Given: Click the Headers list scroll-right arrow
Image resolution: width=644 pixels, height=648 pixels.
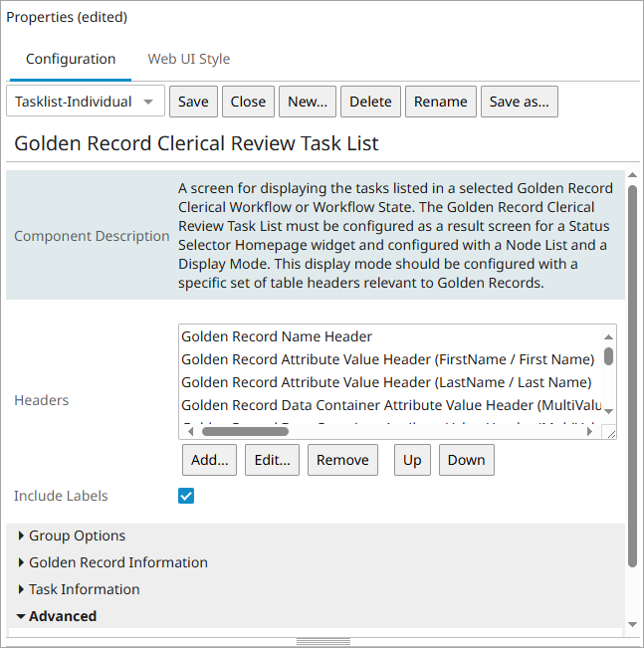Looking at the screenshot, I should pos(590,431).
